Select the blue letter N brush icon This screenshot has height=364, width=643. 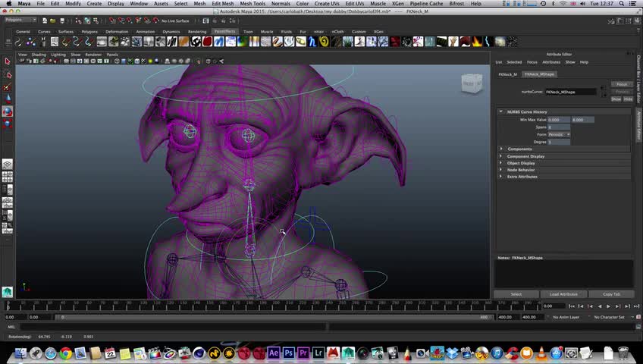click(312, 42)
